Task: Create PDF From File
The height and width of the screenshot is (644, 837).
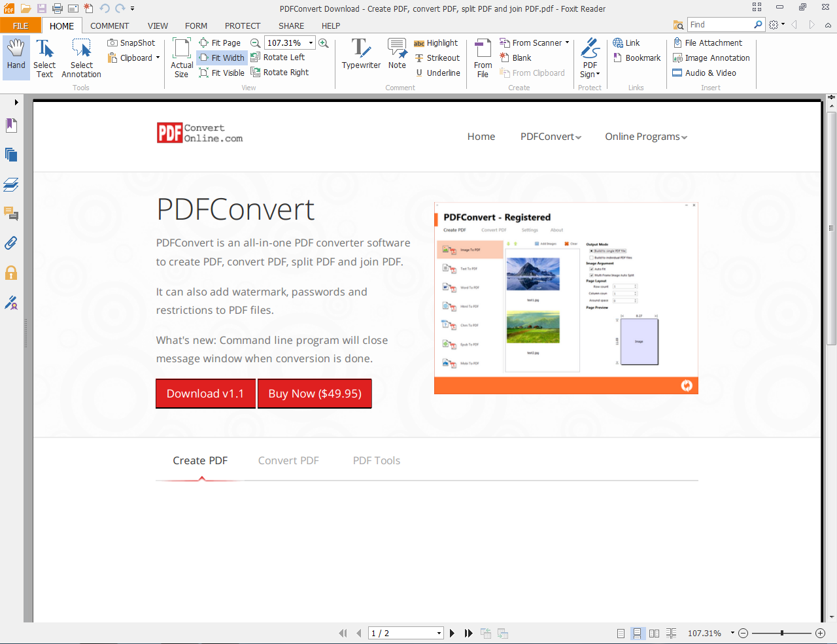Action: tap(483, 58)
